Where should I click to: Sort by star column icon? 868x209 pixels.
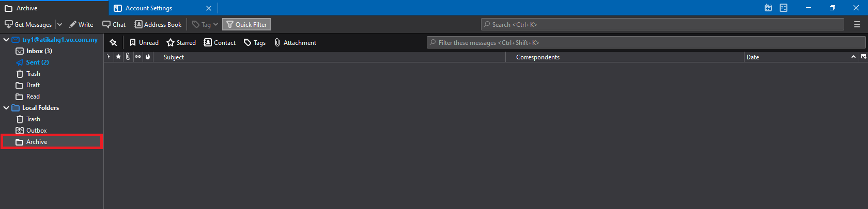[118, 57]
